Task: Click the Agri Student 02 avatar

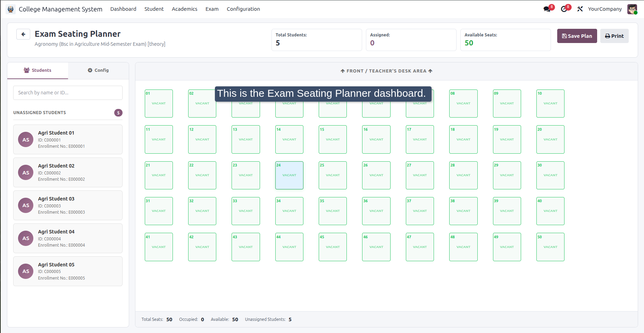Action: click(26, 172)
